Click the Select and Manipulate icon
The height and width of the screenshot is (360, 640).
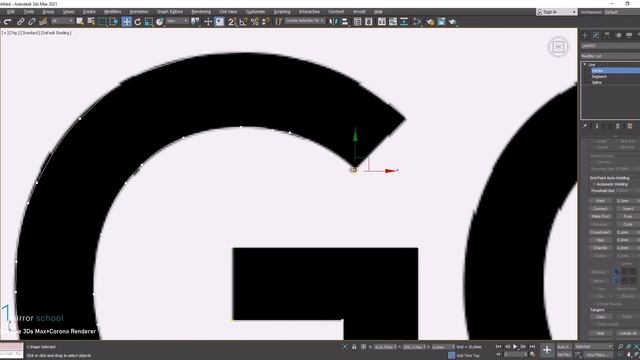(x=208, y=22)
